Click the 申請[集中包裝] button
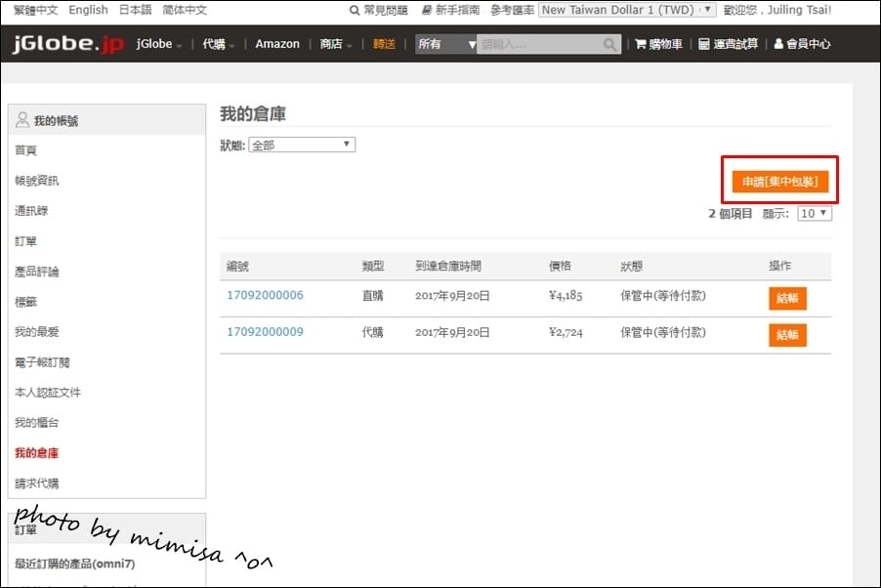 point(778,181)
